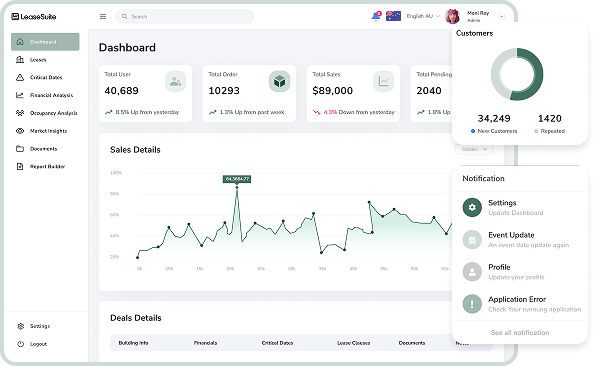Click See all notification link
The height and width of the screenshot is (366, 596).
520,333
